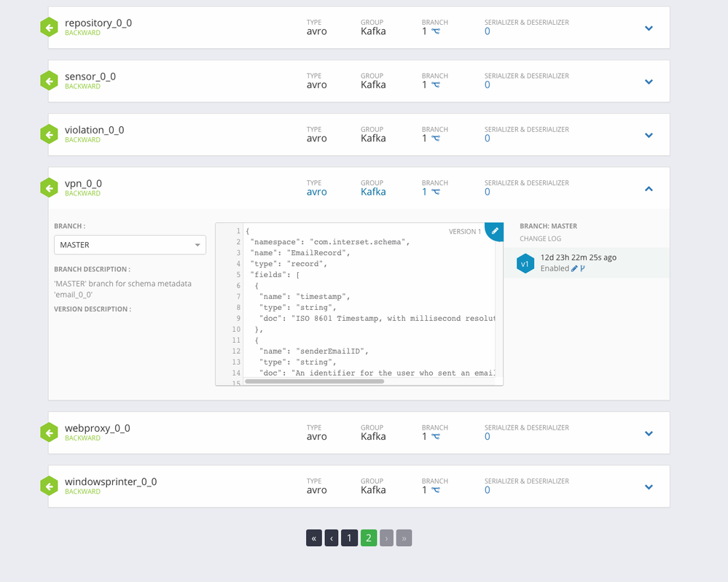Image resolution: width=728 pixels, height=582 pixels.
Task: Click the last page double arrow
Action: pyautogui.click(x=404, y=538)
